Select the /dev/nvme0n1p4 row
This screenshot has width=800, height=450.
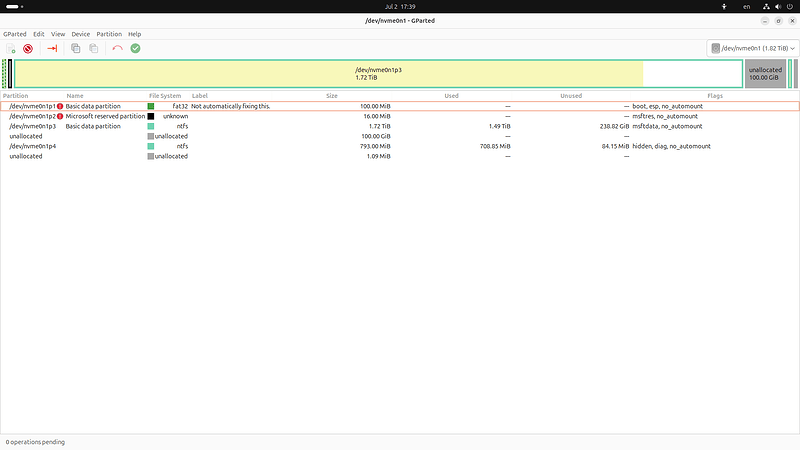pyautogui.click(x=400, y=146)
